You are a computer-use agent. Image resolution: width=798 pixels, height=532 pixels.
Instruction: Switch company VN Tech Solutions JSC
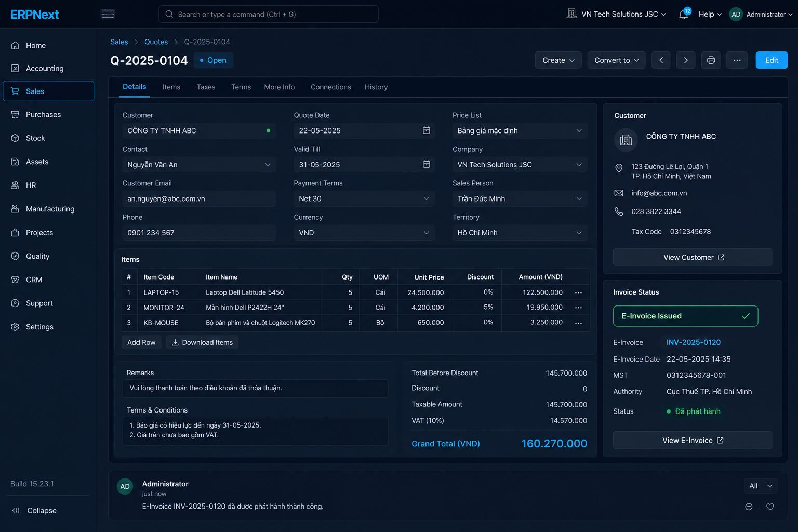tap(617, 14)
